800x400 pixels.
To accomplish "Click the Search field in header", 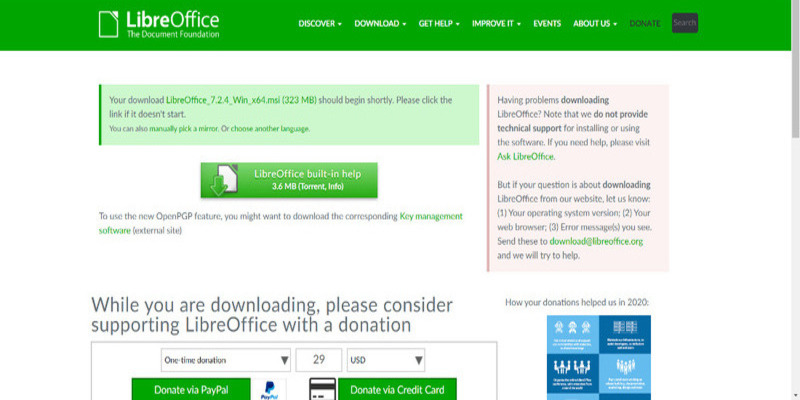I will (685, 23).
